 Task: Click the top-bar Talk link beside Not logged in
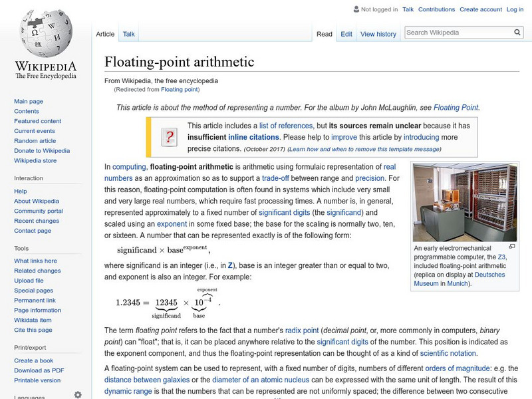(408, 9)
